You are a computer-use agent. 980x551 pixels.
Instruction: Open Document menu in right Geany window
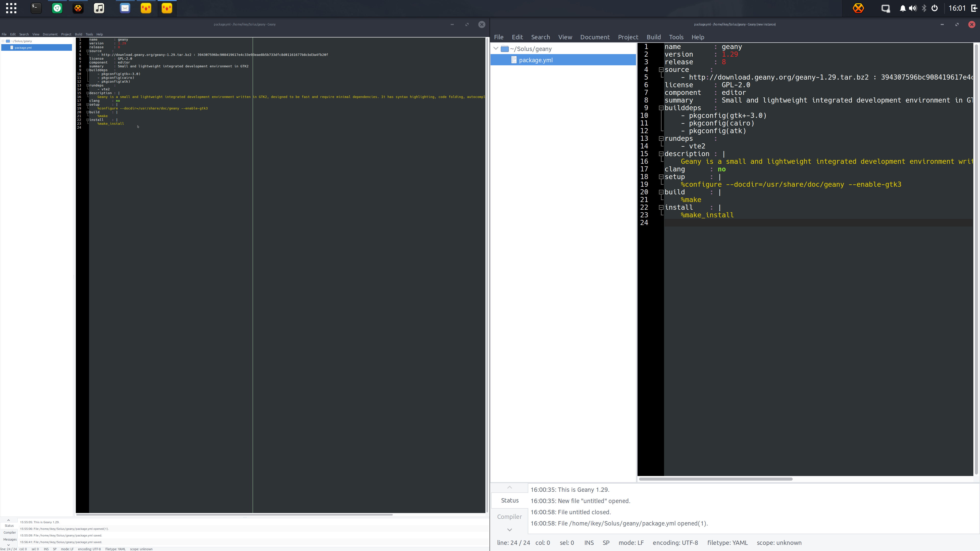595,37
